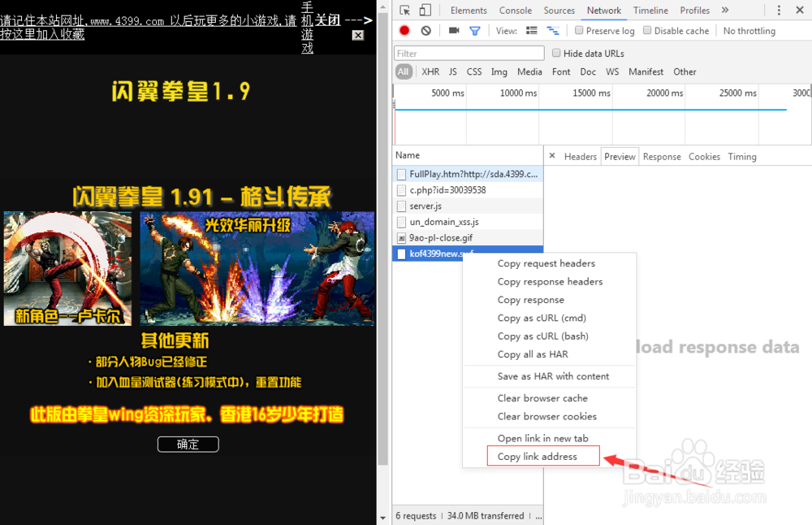Choose Copy as cURL (cmd)

click(549, 318)
